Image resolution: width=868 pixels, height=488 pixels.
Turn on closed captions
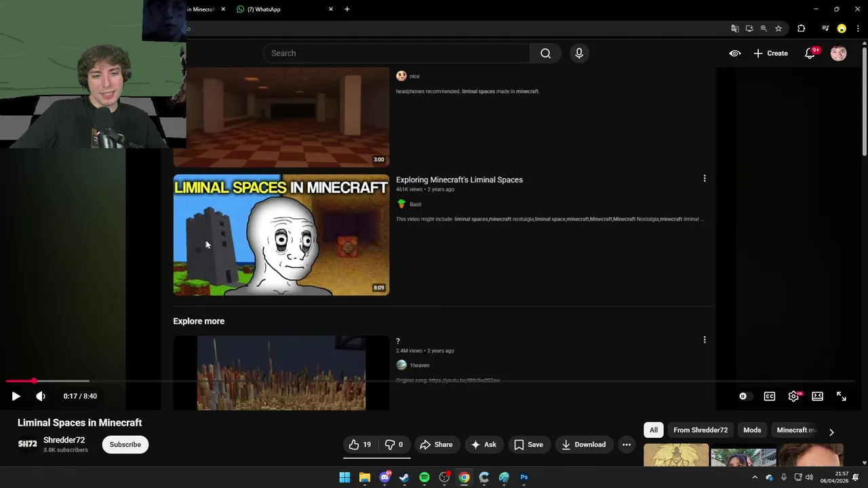click(x=770, y=396)
